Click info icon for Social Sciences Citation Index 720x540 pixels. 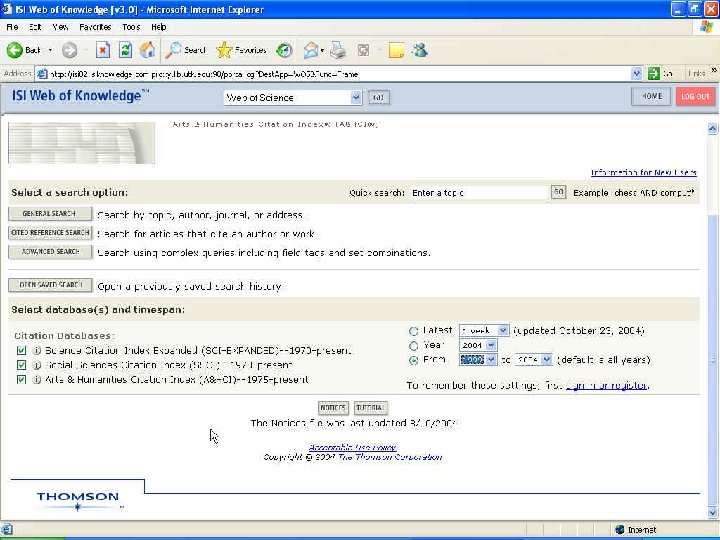click(37, 365)
